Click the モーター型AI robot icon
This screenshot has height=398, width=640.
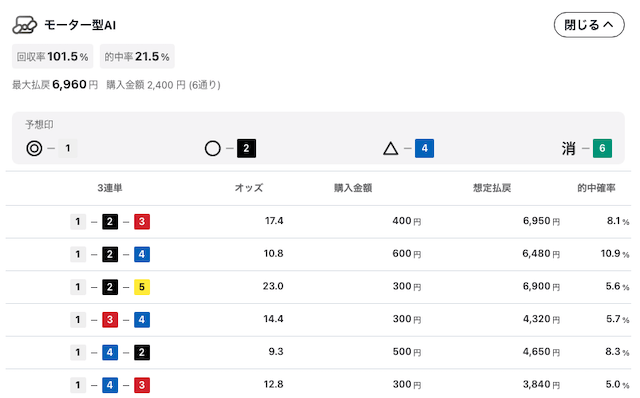[24, 25]
